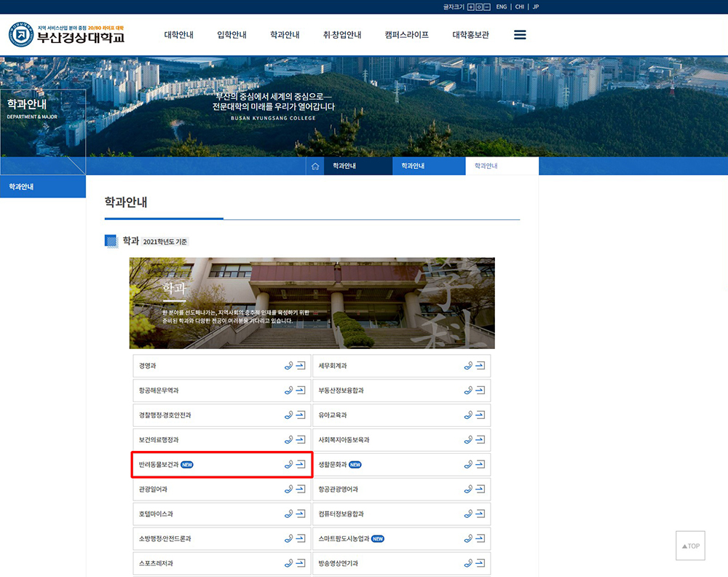Reset font size with the middle icon

[x=479, y=7]
